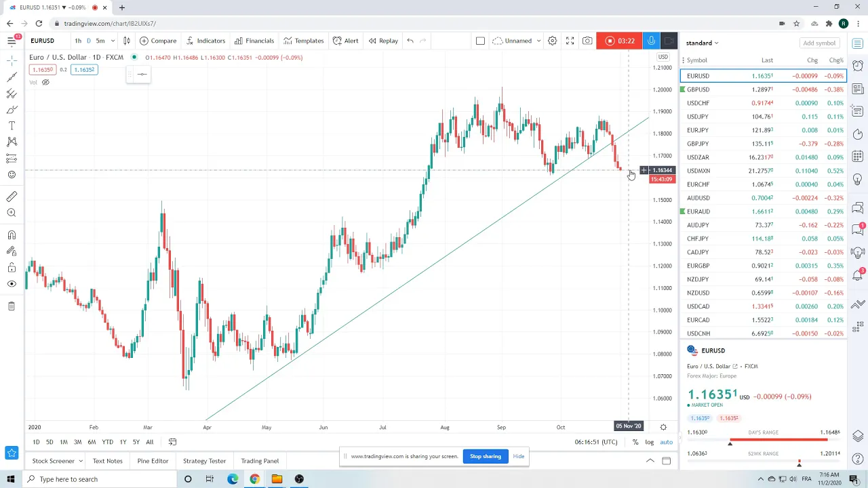The image size is (868, 488).
Task: Open the measure ruler tool
Action: (12, 197)
